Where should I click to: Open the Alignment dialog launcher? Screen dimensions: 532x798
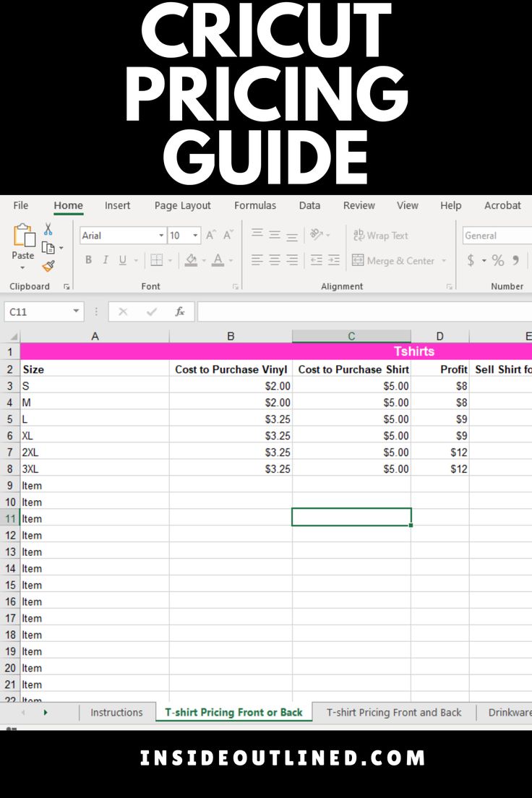[449, 286]
